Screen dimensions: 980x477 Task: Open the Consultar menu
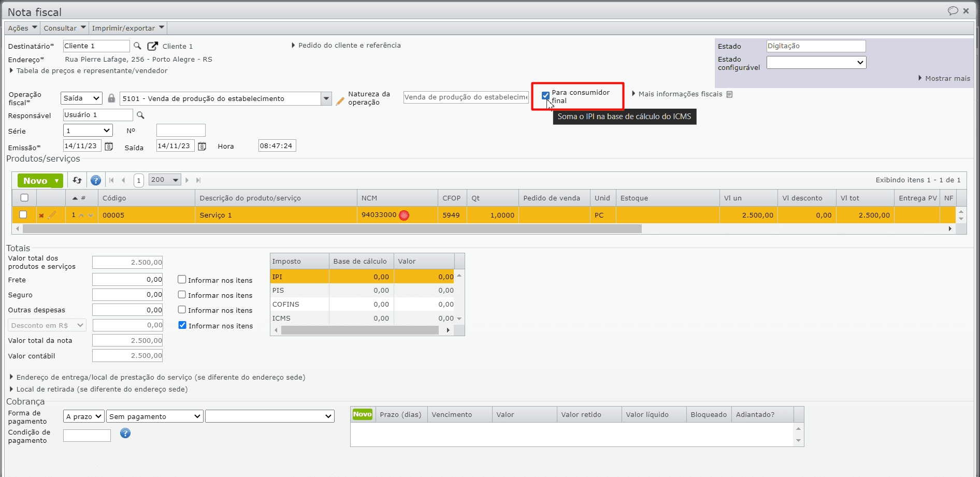point(64,28)
